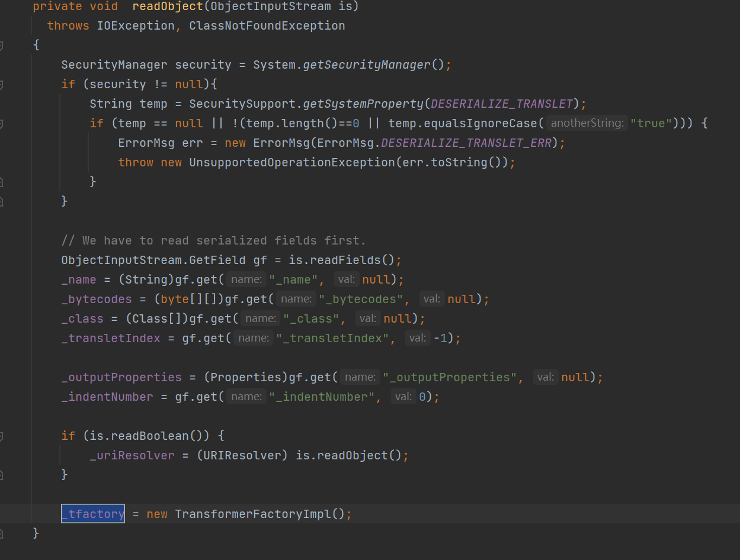Click UnsupportedOperationException class name

pos(291,162)
